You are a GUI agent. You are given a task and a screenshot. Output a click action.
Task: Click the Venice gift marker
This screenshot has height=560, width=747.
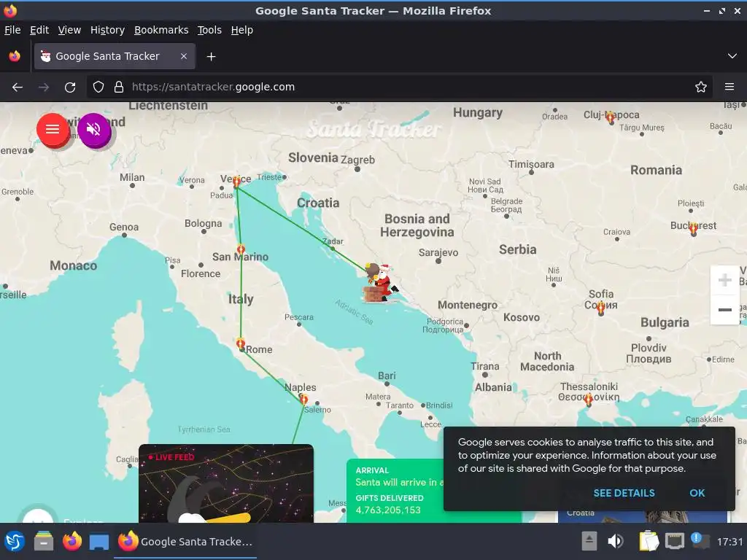pos(236,182)
